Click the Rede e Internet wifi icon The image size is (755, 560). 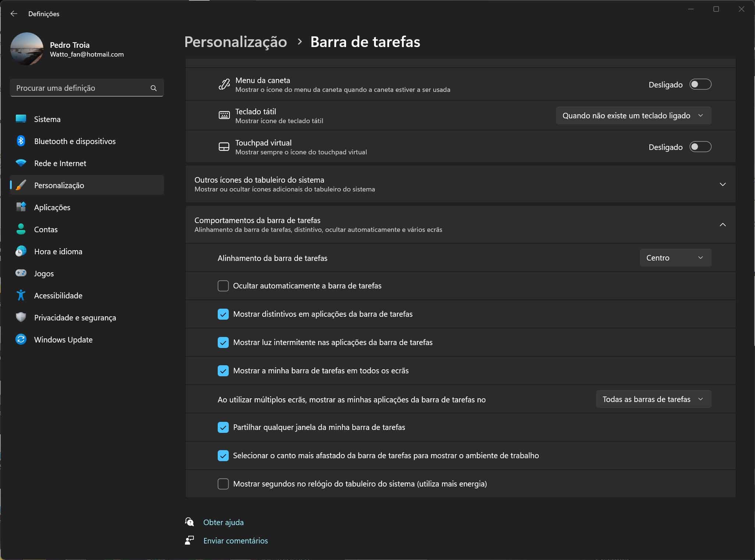click(21, 163)
